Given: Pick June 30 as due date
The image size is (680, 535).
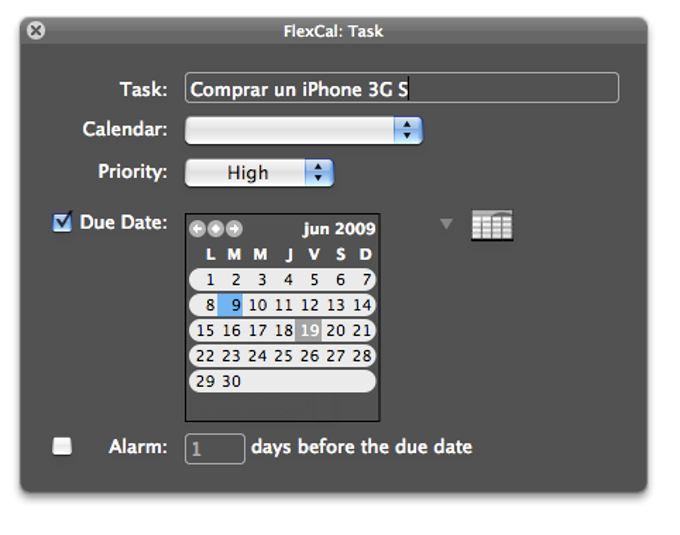Looking at the screenshot, I should 232,381.
